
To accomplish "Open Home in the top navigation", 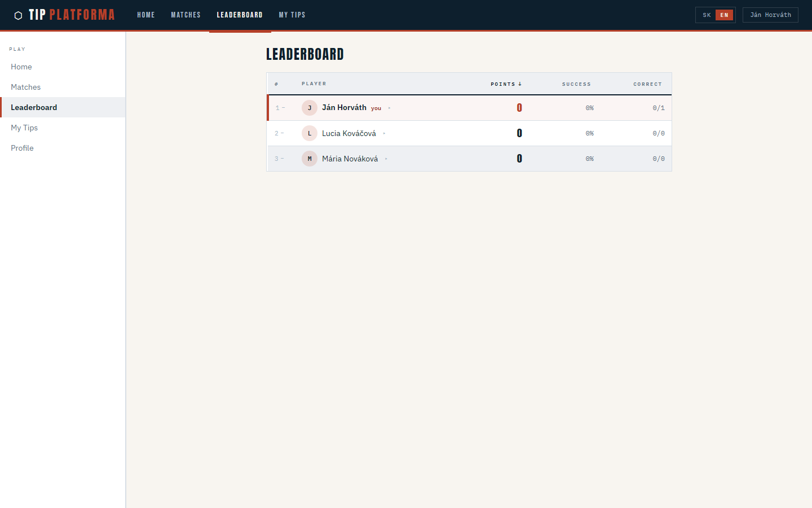I will (x=145, y=15).
